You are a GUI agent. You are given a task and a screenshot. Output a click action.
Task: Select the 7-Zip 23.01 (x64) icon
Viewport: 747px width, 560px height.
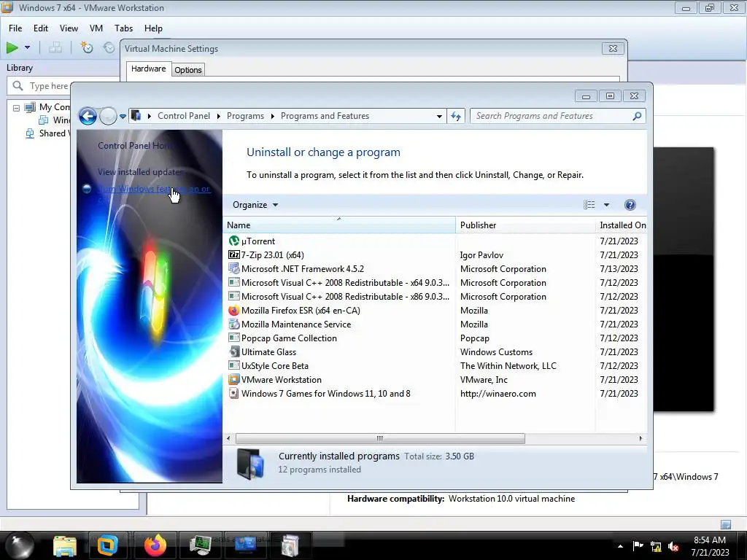point(234,254)
